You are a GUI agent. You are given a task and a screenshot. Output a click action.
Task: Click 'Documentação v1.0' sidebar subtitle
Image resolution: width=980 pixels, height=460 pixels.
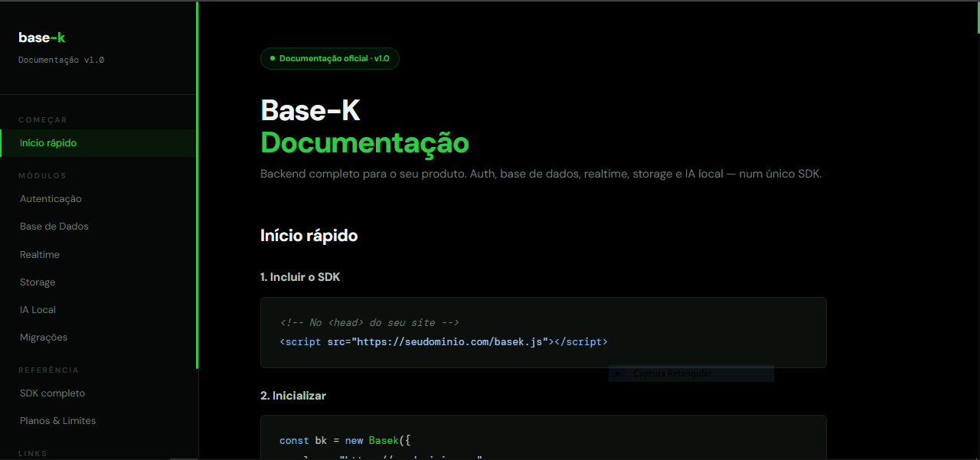tap(61, 60)
